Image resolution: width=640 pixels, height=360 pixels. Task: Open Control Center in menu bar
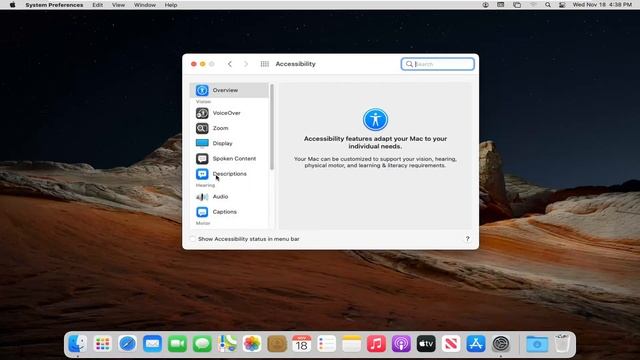562,5
